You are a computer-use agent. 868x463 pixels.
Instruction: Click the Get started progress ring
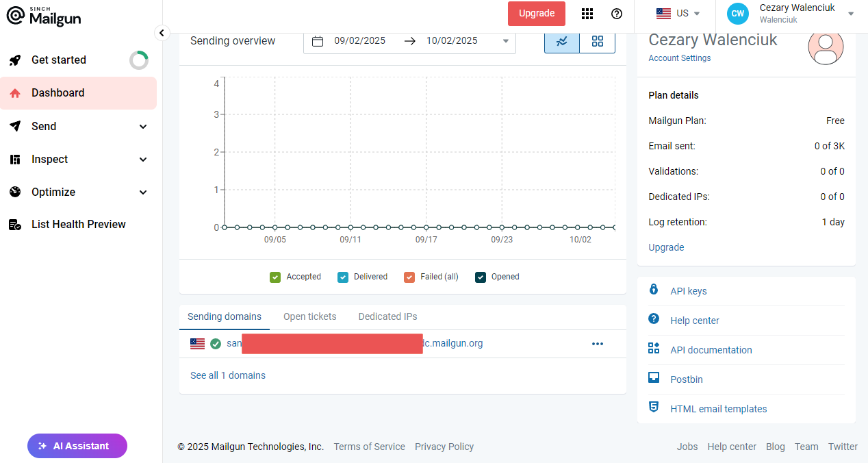pyautogui.click(x=139, y=60)
